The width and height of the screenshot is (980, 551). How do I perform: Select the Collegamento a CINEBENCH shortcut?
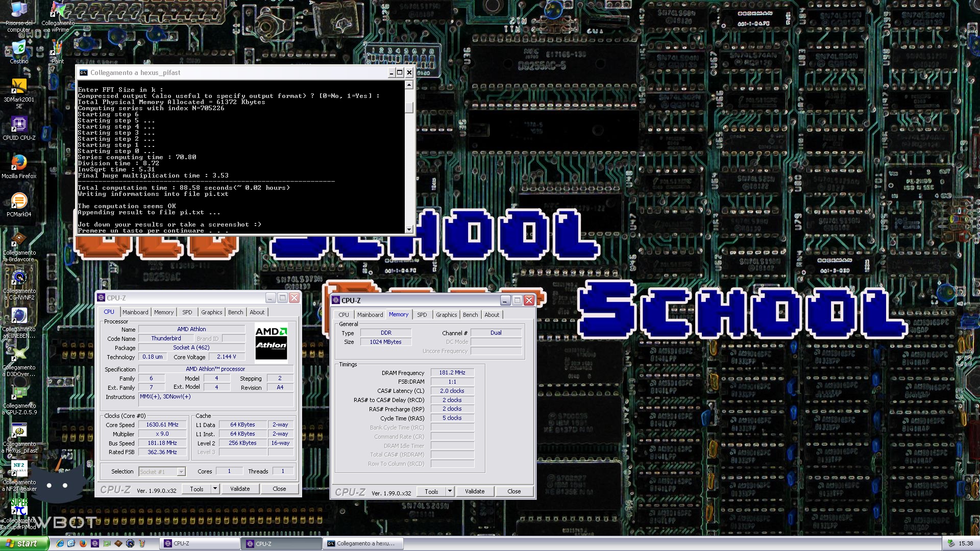click(x=19, y=323)
